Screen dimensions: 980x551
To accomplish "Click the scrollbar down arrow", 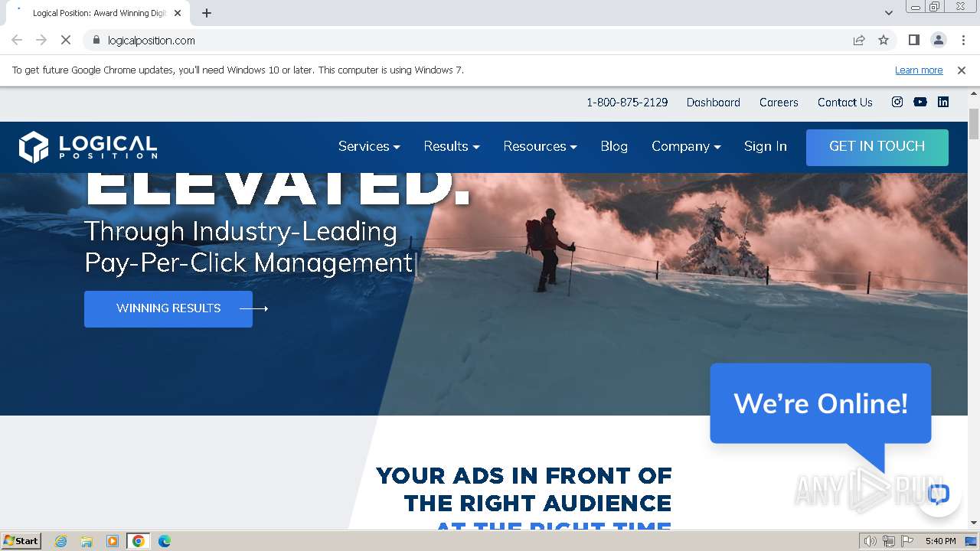I will click(974, 523).
